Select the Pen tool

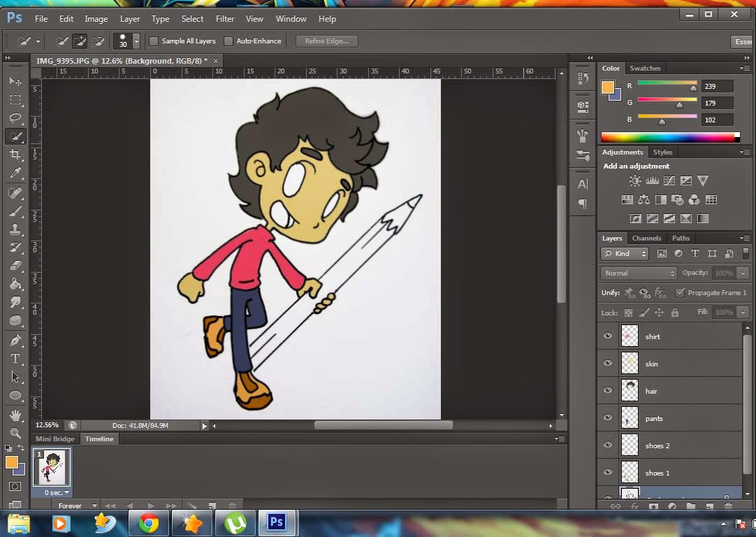tap(15, 340)
